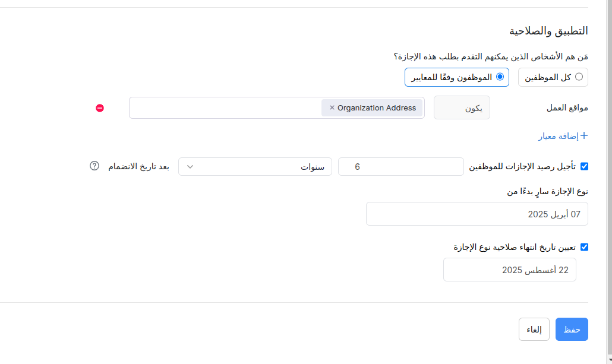The height and width of the screenshot is (364, 612).
Task: Open the 07 أبريل 2025 start date field
Action: click(x=477, y=214)
